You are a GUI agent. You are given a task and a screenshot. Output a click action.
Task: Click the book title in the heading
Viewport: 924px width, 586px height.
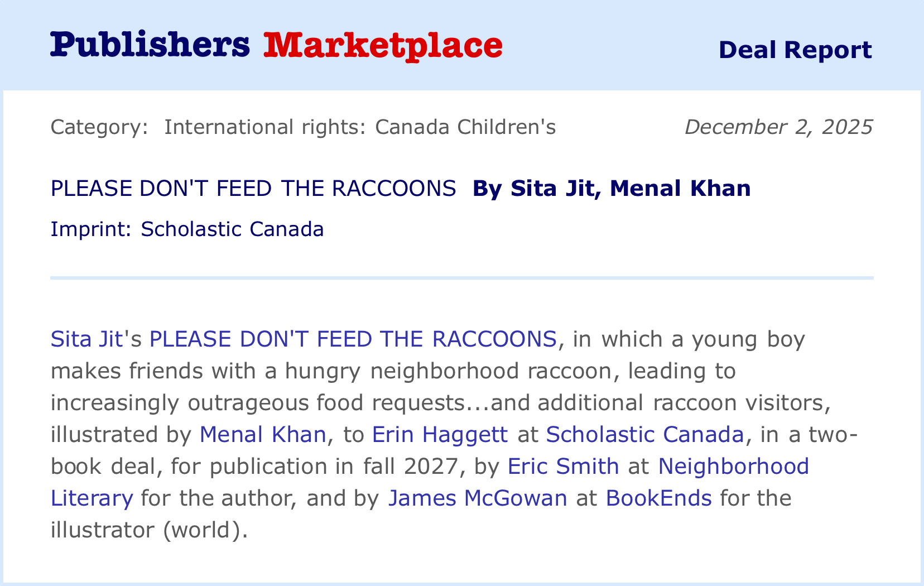(x=253, y=189)
